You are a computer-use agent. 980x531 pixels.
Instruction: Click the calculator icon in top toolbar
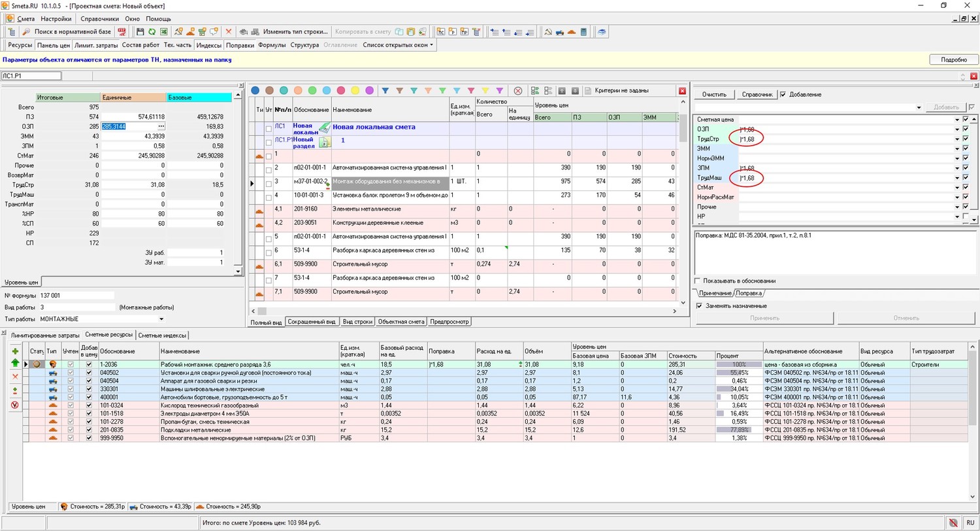coord(583,31)
